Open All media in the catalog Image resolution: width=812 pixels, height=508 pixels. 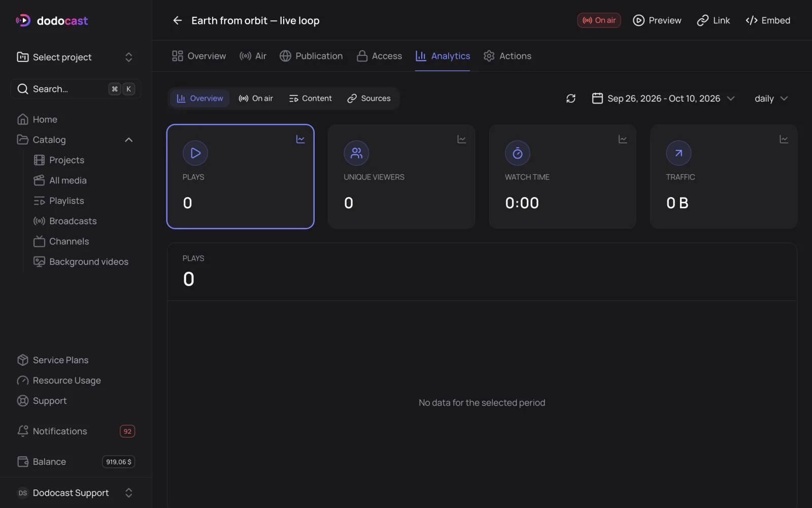tap(60, 180)
